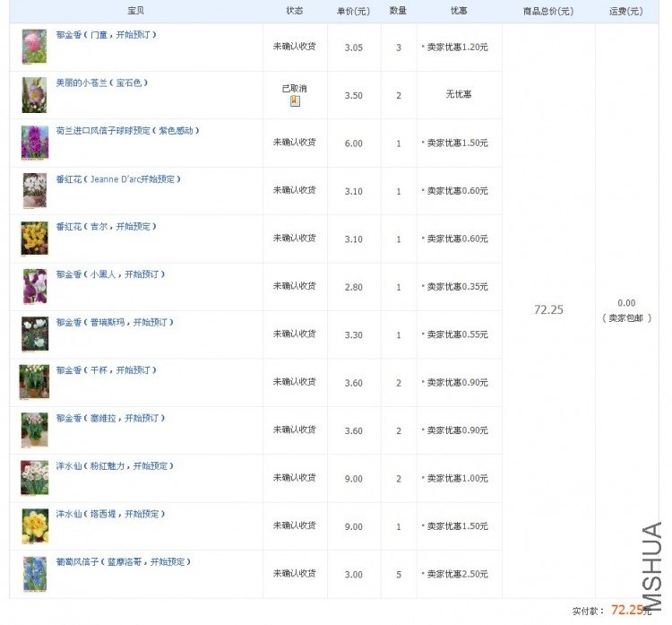This screenshot has width=672, height=625.
Task: Open the link 郁金香(普瑞斯玛,开始预订)
Action: point(115,322)
